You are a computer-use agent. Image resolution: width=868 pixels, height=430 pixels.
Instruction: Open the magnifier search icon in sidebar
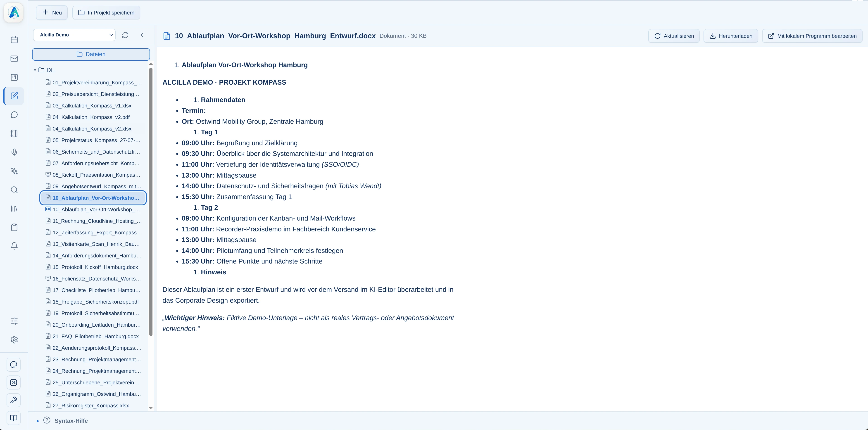pyautogui.click(x=14, y=190)
